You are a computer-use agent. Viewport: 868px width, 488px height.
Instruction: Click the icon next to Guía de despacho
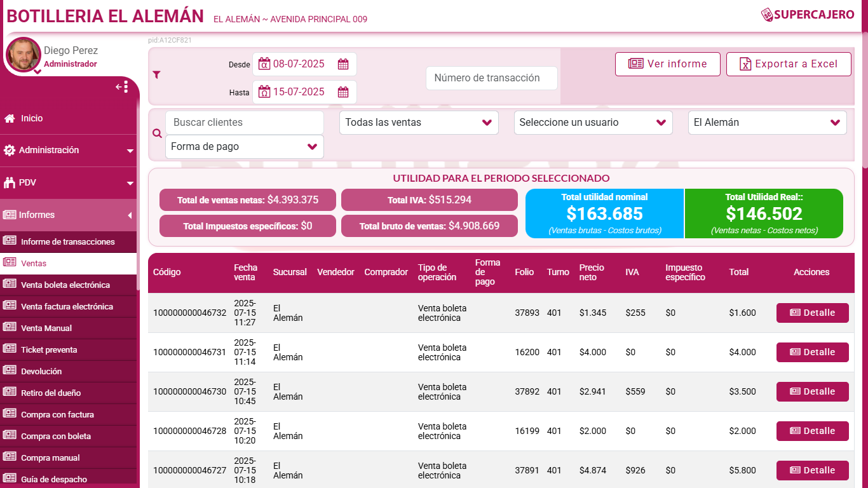[x=10, y=478]
